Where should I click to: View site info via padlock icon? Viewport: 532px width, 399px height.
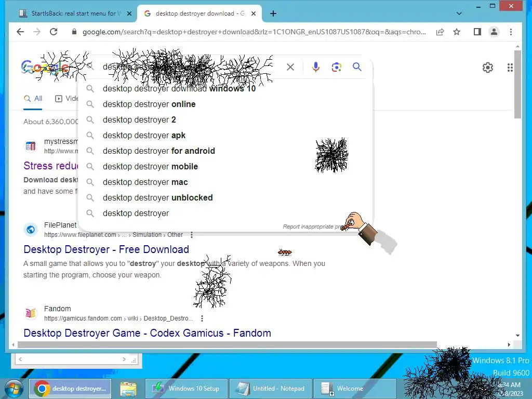(74, 32)
